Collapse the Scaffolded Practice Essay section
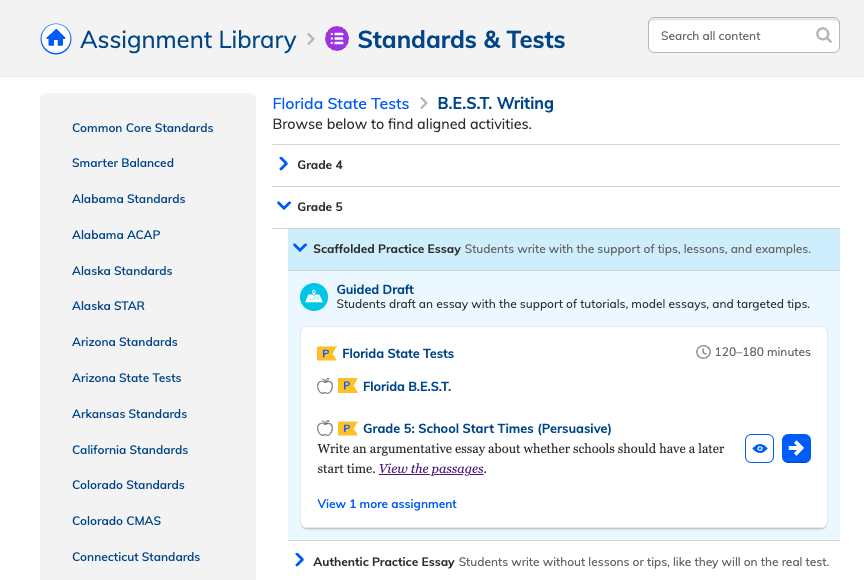864x580 pixels. pos(300,248)
